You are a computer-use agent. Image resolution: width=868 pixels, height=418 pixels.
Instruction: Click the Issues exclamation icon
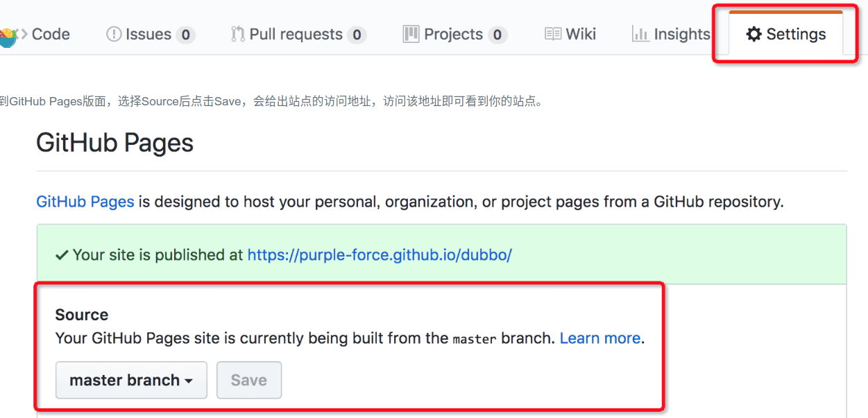(114, 34)
